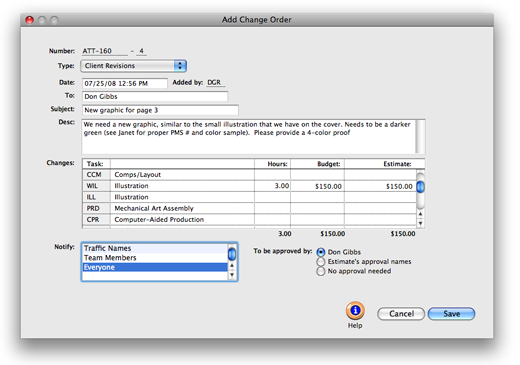Click inside the Desc text area
Screen dimensions: 520x365
[x=249, y=137]
